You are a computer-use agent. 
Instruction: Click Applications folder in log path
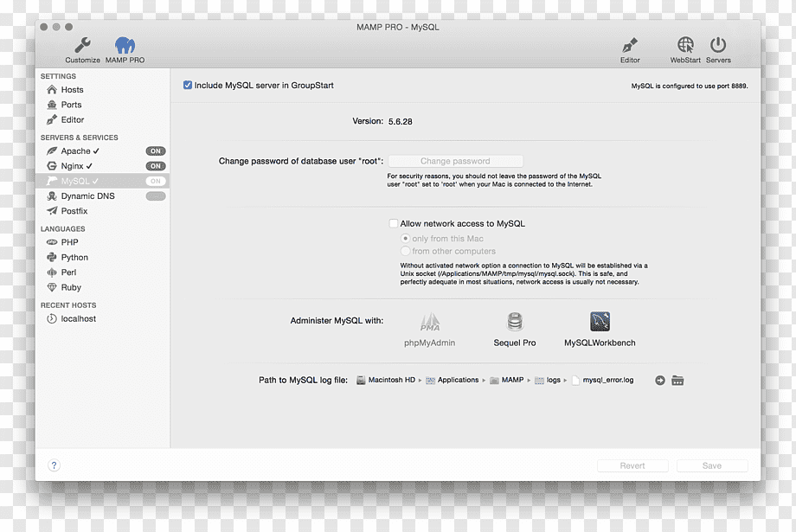click(453, 381)
